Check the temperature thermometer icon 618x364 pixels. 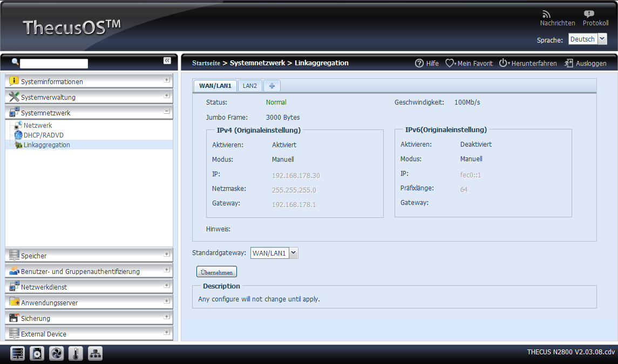click(x=76, y=354)
